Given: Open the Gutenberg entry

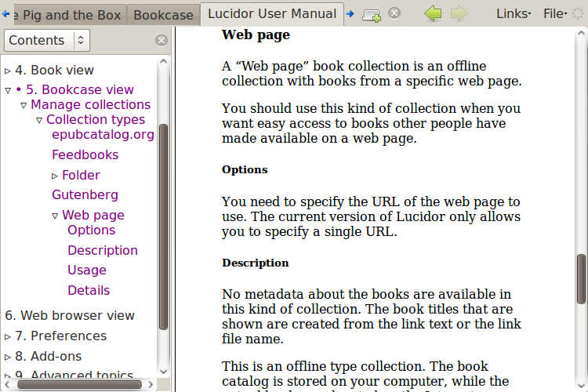Looking at the screenshot, I should [x=85, y=194].
